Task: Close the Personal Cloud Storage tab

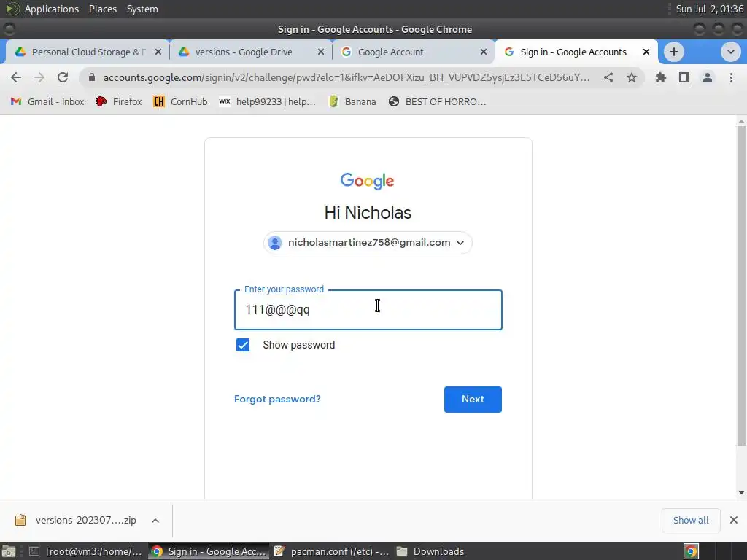Action: tap(158, 52)
